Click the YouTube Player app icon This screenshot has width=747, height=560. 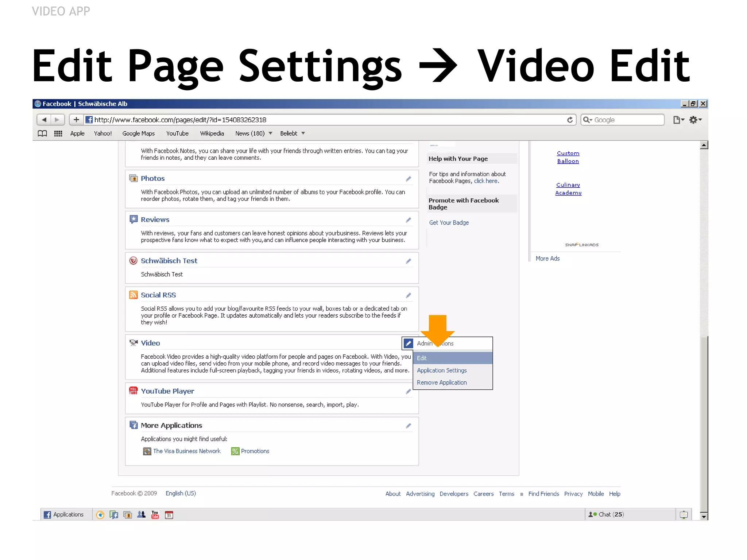tap(133, 391)
